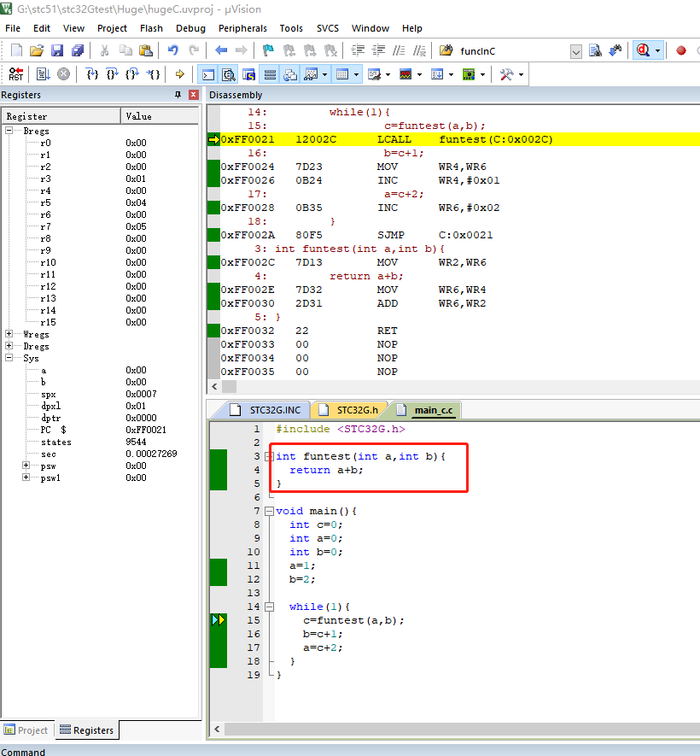This screenshot has height=756, width=700.
Task: Open the Peripherals menu
Action: pyautogui.click(x=242, y=28)
